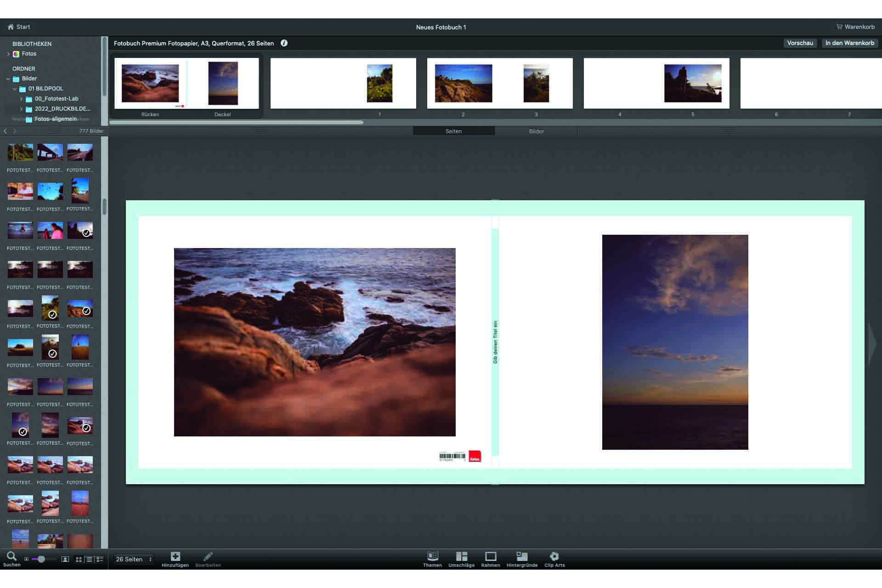
Task: Click the 777 Bilder count label
Action: tap(91, 131)
